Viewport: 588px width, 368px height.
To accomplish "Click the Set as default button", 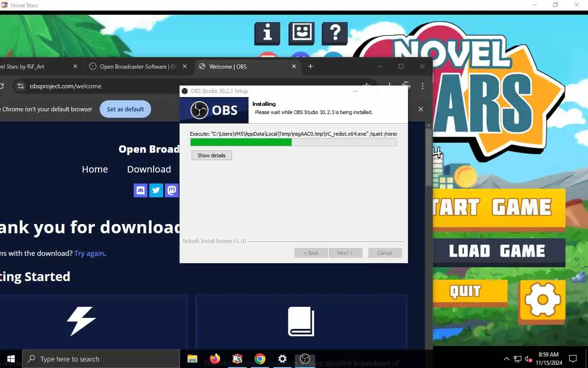I will (125, 109).
